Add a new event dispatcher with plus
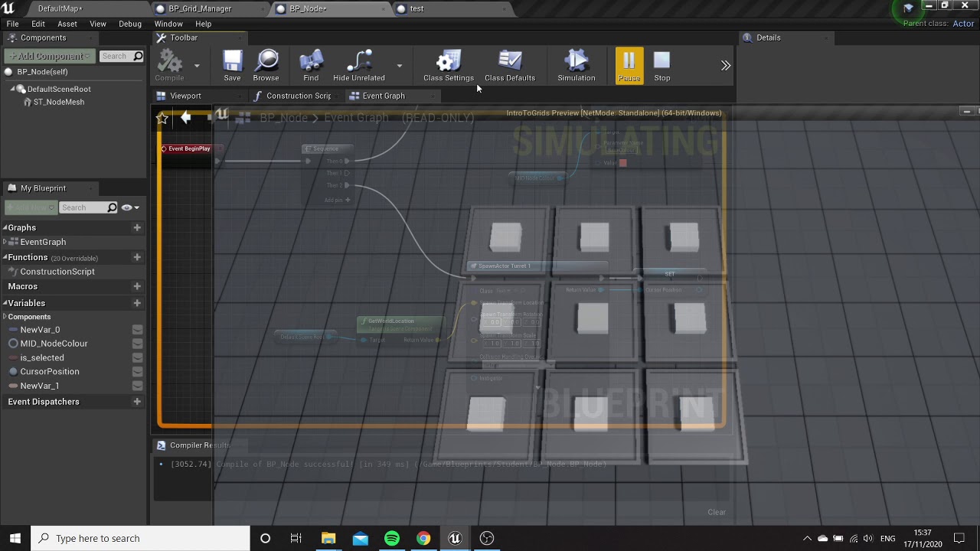This screenshot has height=551, width=980. (137, 402)
